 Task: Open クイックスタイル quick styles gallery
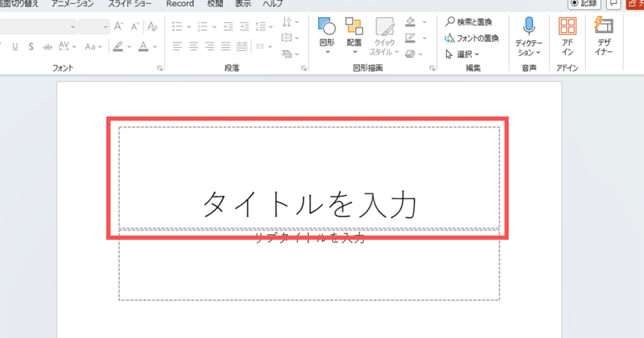coord(384,36)
